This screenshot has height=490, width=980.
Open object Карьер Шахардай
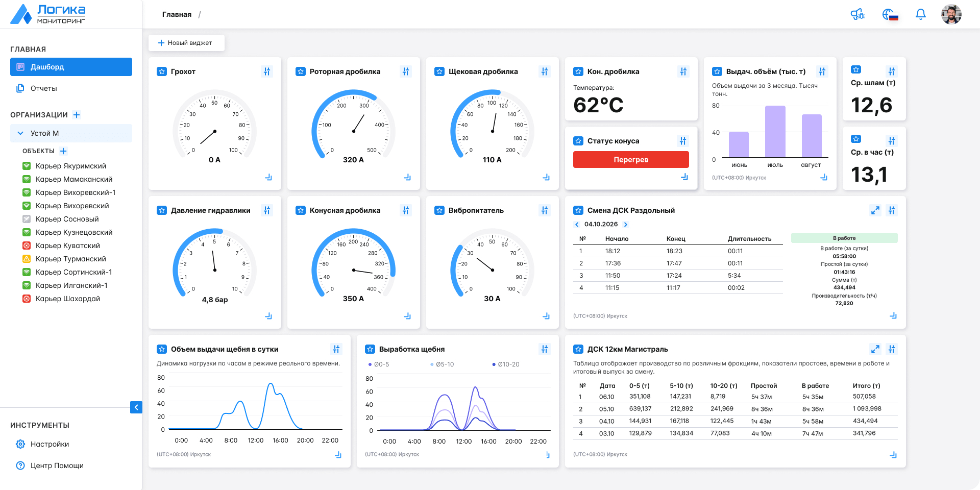(68, 299)
